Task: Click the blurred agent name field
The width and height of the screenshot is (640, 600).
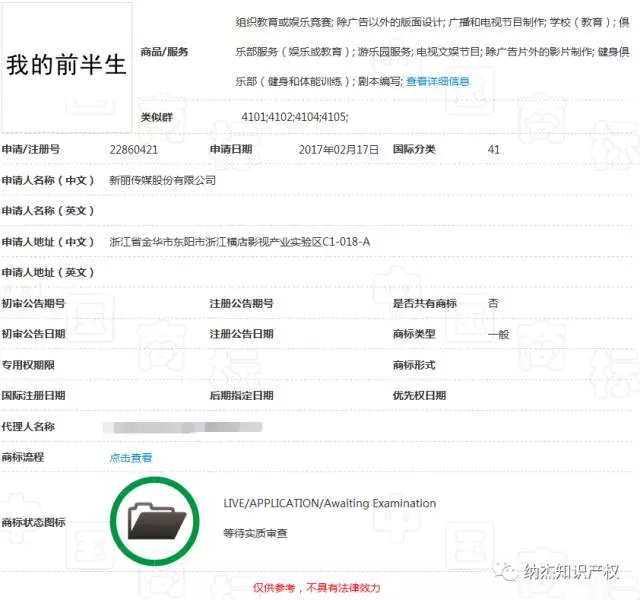Action: coord(188,427)
